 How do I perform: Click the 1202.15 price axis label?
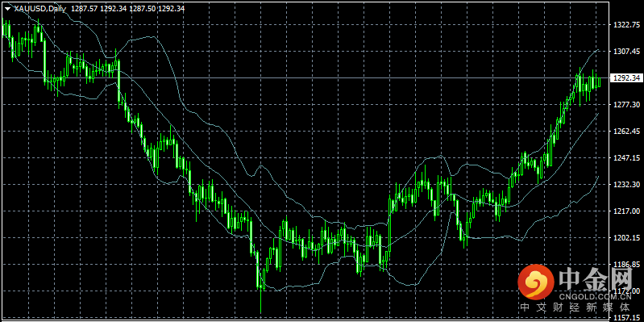pyautogui.click(x=625, y=237)
